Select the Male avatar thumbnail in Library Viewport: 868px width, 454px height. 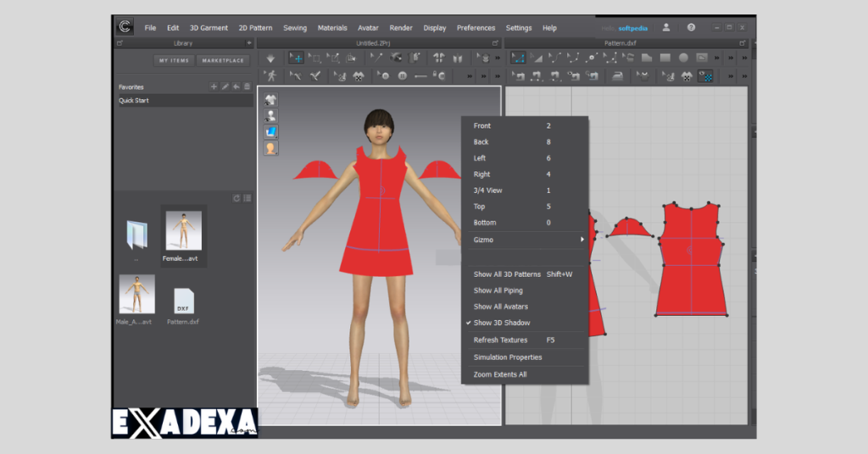click(136, 296)
